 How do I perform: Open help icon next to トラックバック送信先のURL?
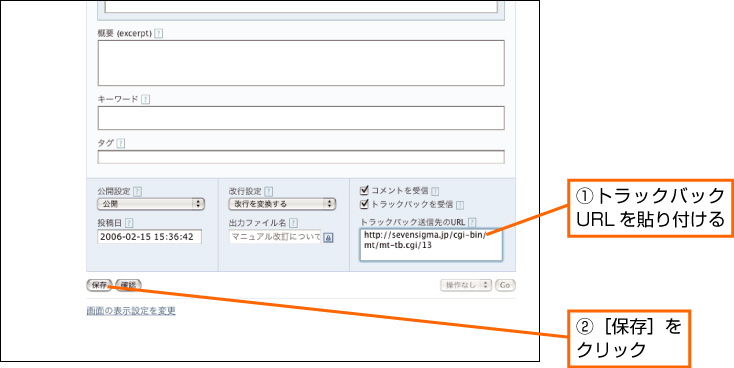coord(472,222)
